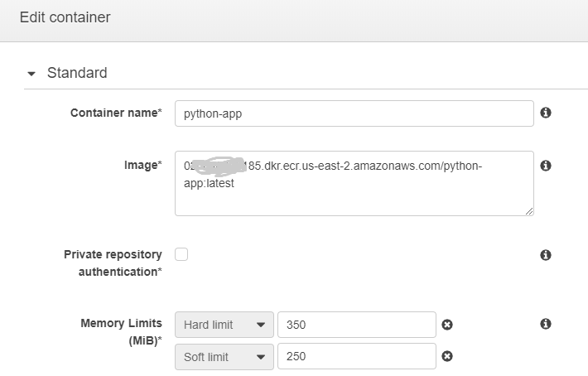
Task: Click the Memory Limits (MiB) label
Action: (x=121, y=331)
